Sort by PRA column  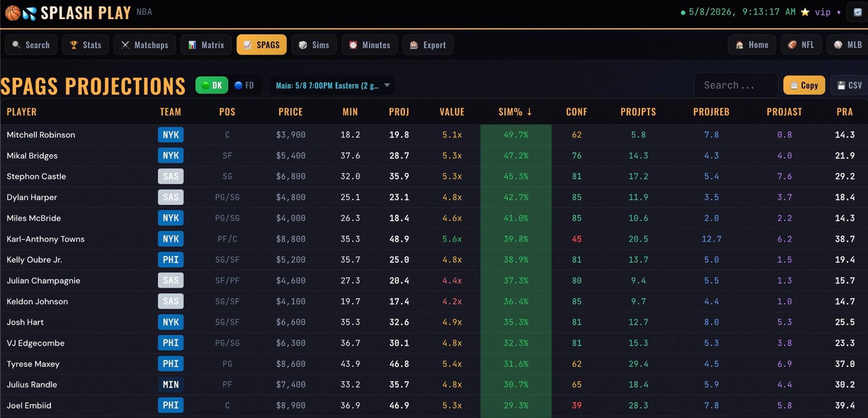(845, 112)
